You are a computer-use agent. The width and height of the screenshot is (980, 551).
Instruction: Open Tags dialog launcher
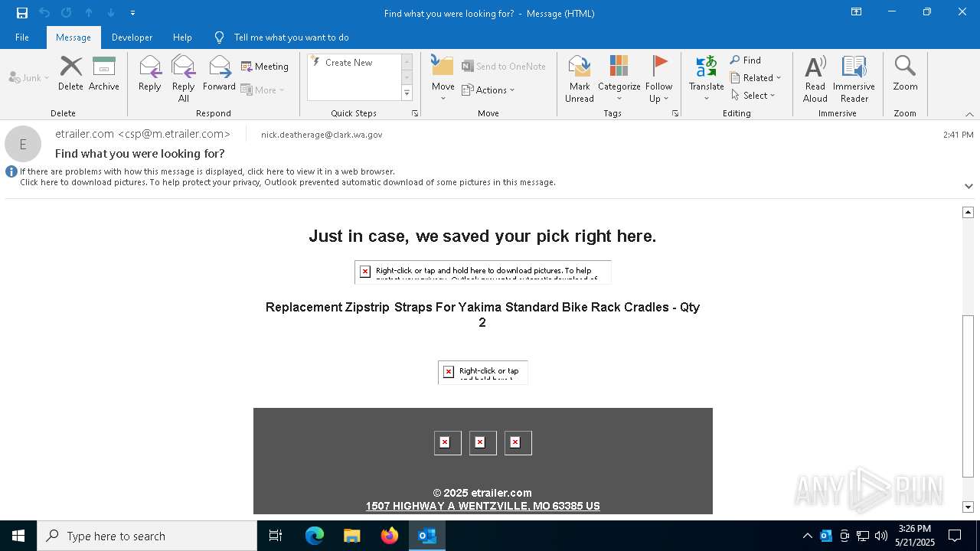675,113
